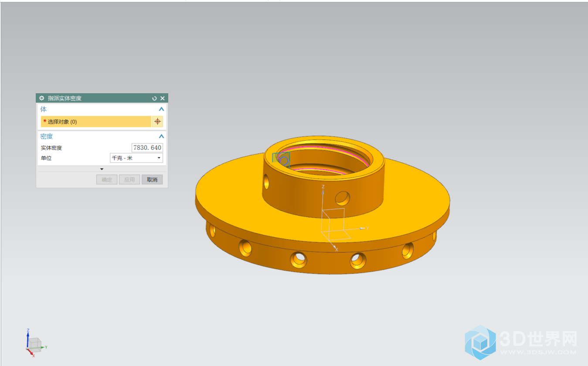Click the 实体密度 label

click(x=51, y=148)
